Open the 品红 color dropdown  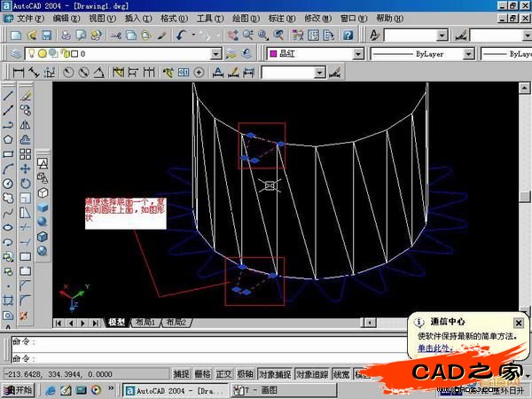coord(358,53)
